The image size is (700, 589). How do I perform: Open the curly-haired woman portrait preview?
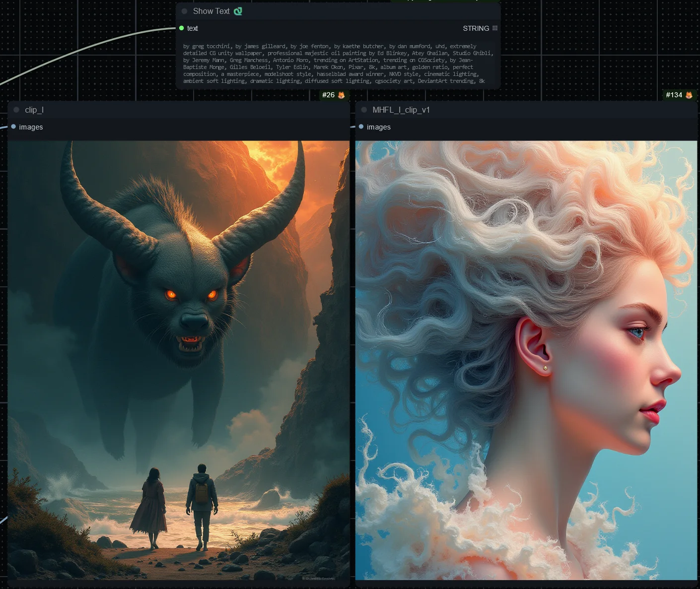point(526,360)
